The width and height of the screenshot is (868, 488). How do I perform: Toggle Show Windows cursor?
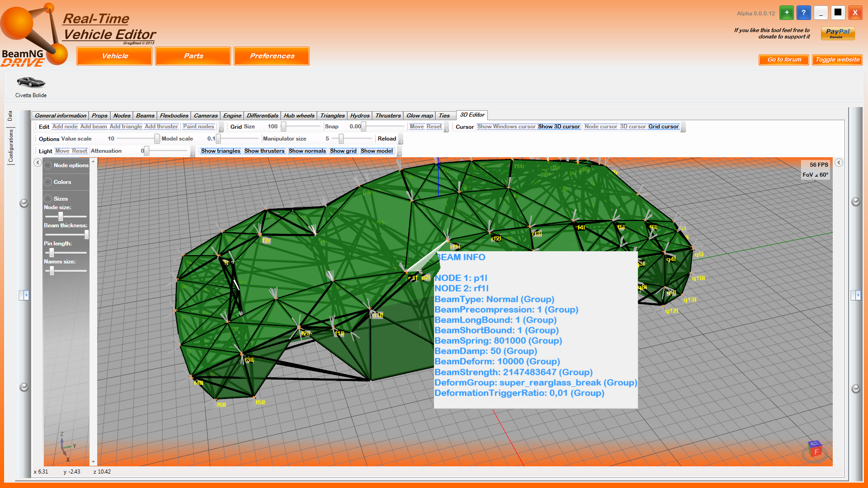506,127
